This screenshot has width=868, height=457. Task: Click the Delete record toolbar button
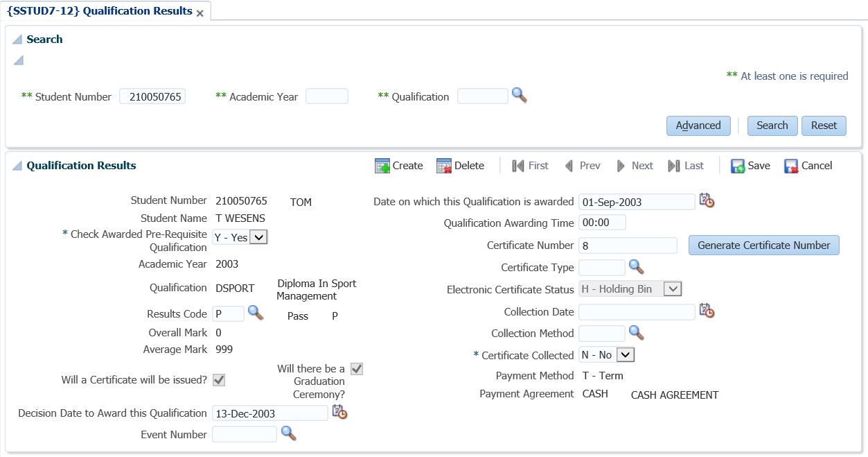[x=460, y=166]
